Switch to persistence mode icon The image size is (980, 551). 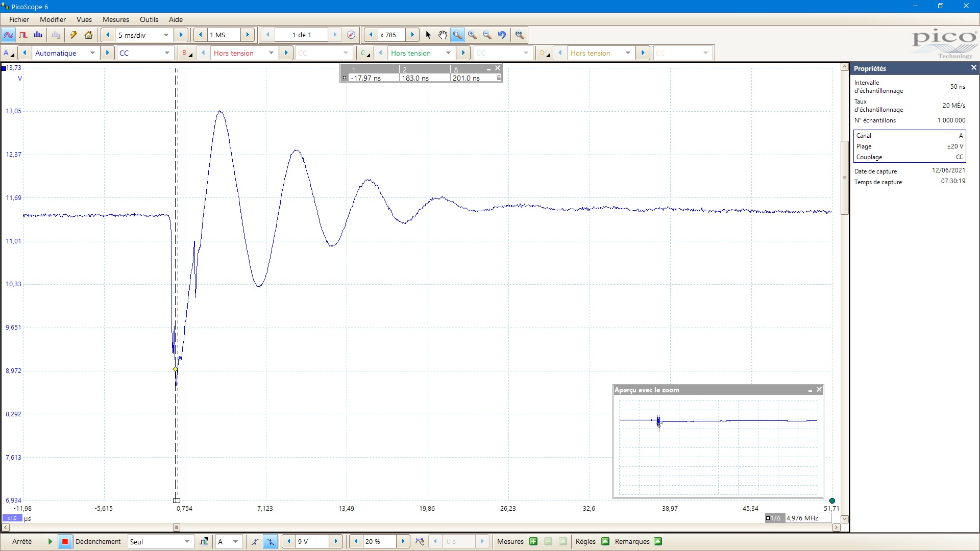click(23, 35)
